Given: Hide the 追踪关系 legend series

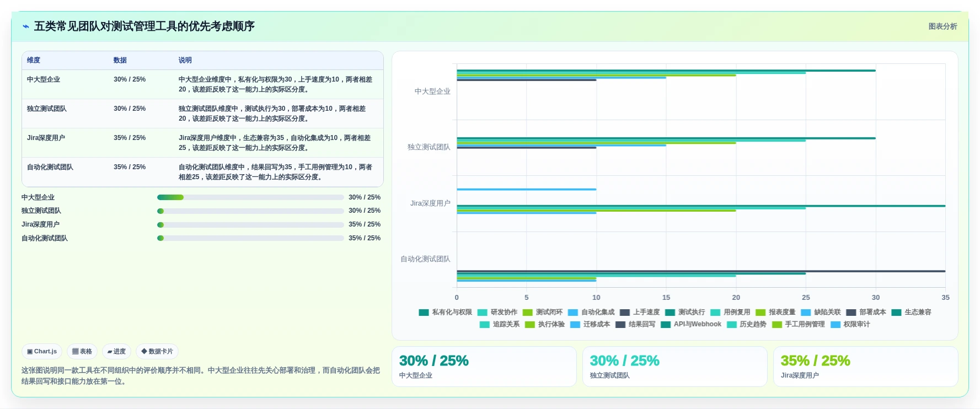Looking at the screenshot, I should pos(500,324).
